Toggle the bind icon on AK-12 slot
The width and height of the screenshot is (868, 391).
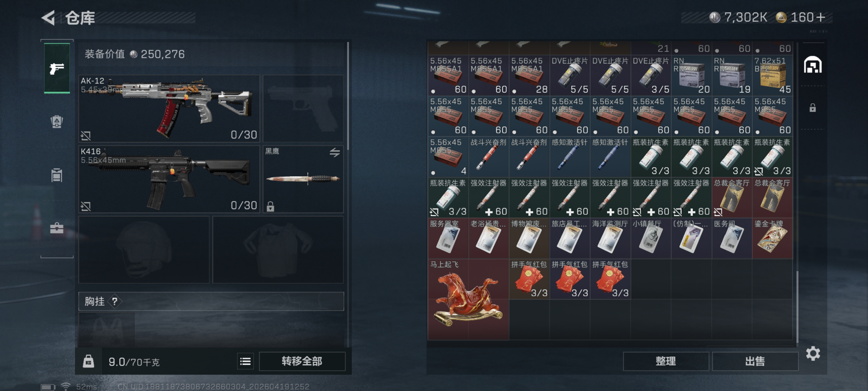tap(86, 136)
